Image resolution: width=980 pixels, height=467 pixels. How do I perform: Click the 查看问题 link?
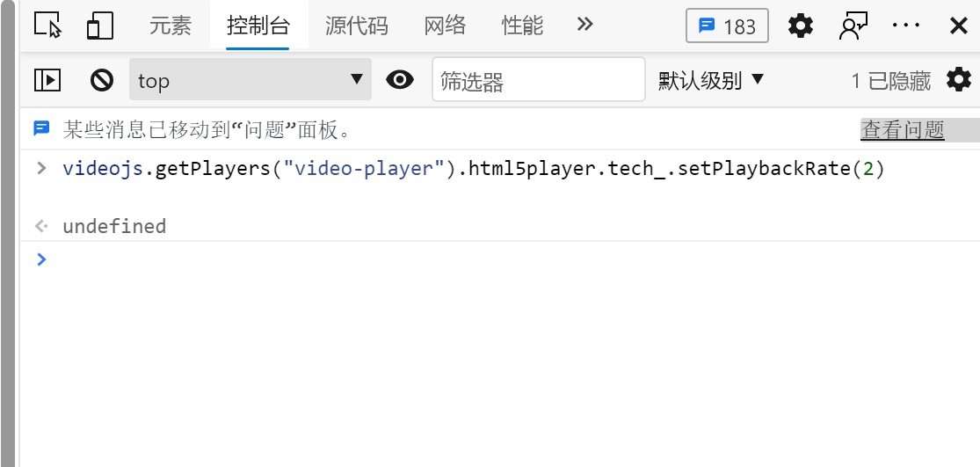pos(903,130)
